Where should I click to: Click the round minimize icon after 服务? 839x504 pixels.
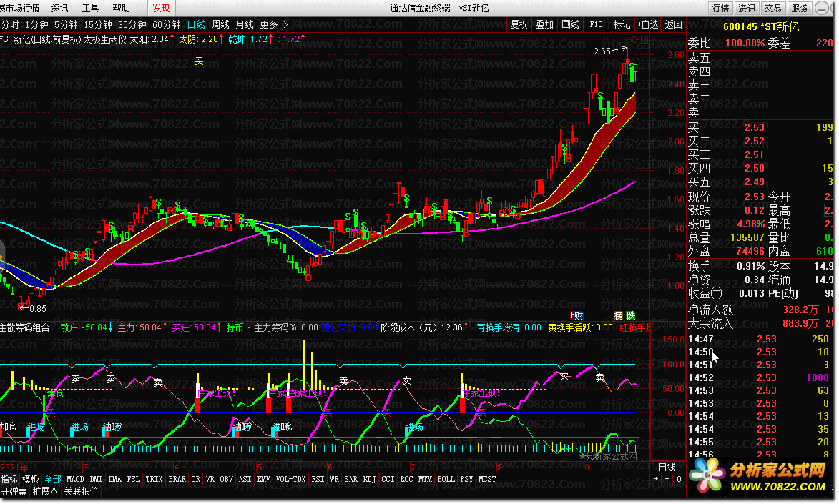pos(821,8)
